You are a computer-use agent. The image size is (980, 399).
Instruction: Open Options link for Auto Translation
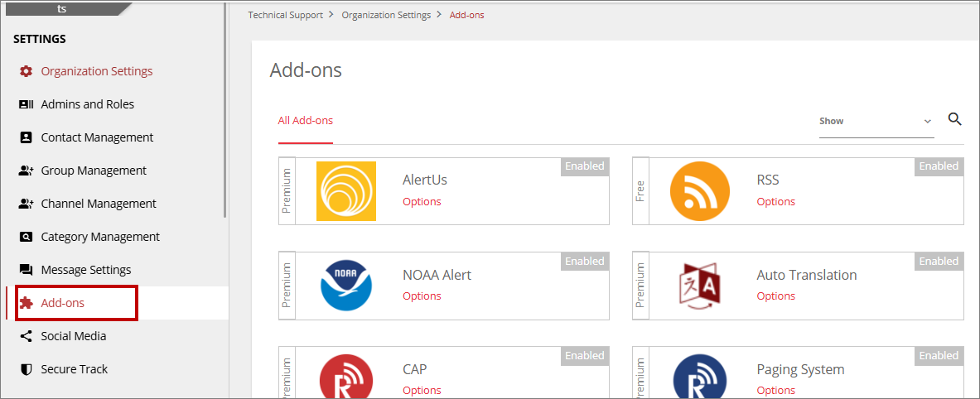point(775,296)
